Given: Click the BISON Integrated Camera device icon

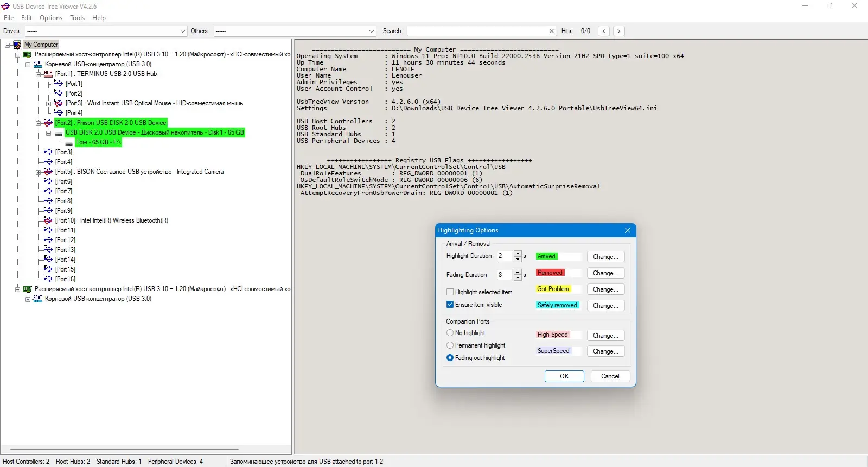Looking at the screenshot, I should tap(48, 172).
